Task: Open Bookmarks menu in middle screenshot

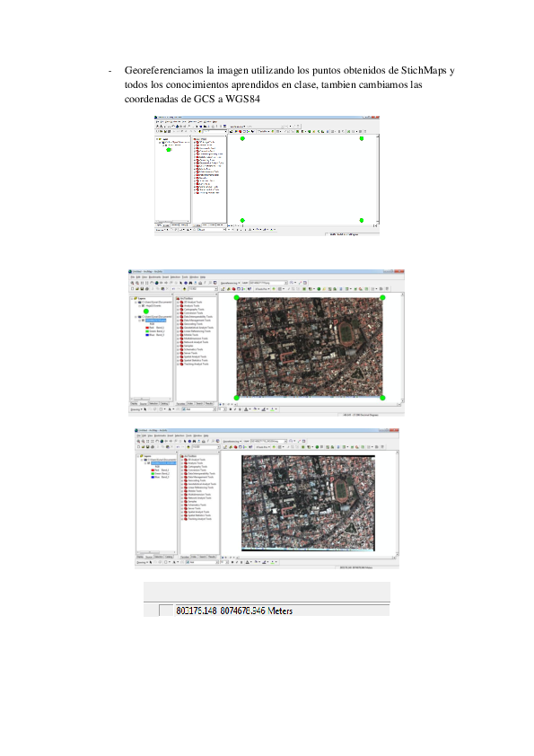Action: [154, 277]
